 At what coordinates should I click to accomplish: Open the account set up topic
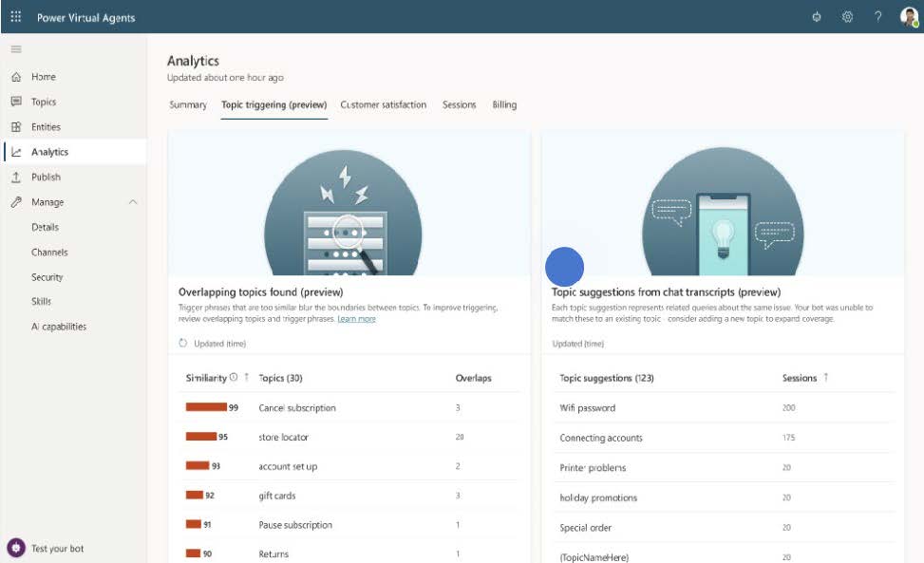coord(288,466)
